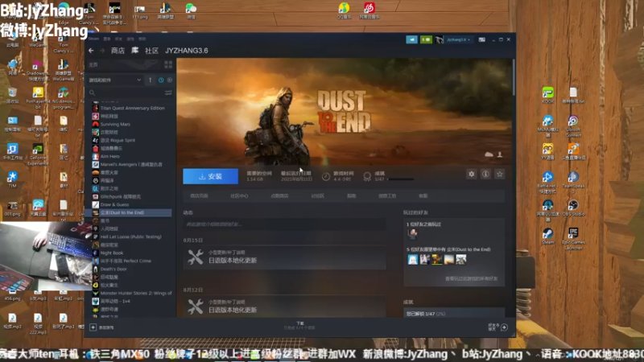Click the blue announcements megaphone button
This screenshot has height=362, width=644.
click(411, 39)
